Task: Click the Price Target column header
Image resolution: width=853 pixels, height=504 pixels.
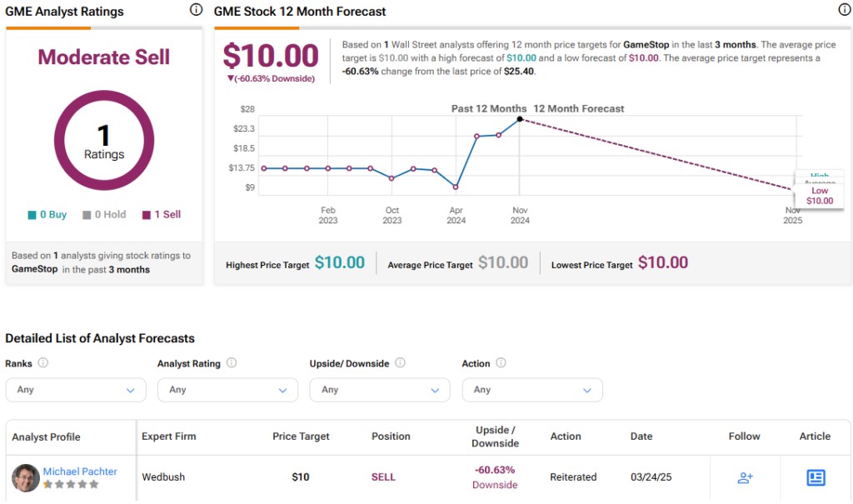Action: click(x=301, y=436)
